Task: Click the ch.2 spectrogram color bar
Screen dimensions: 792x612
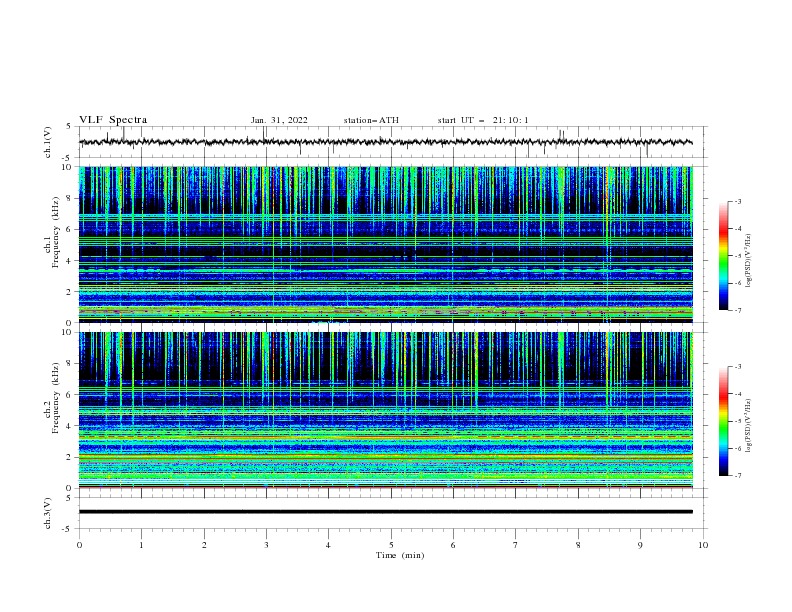Action: tap(724, 421)
